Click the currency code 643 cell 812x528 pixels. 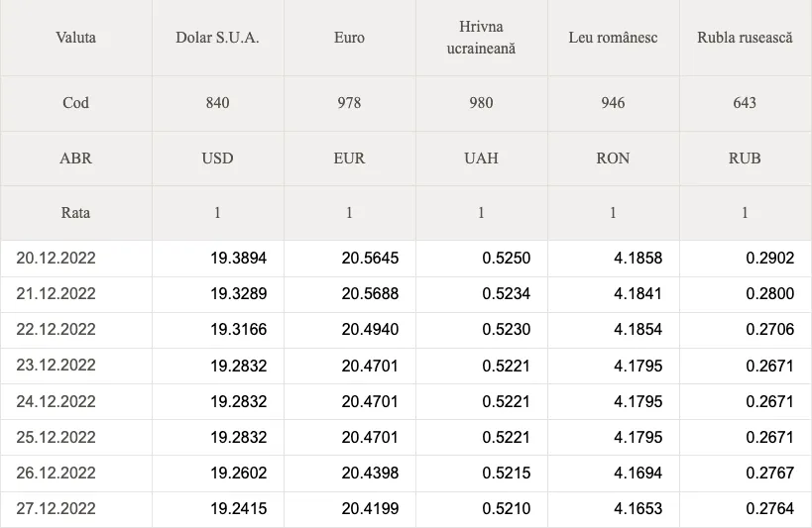745,103
